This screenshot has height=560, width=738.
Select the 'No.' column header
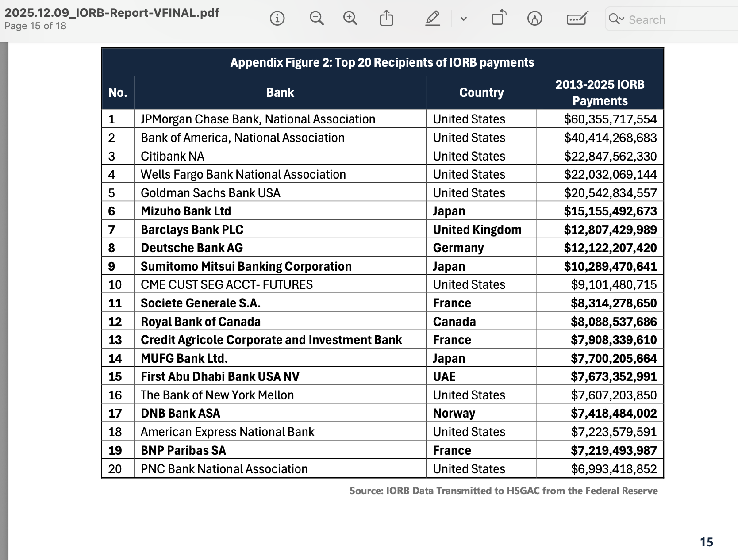tap(118, 92)
